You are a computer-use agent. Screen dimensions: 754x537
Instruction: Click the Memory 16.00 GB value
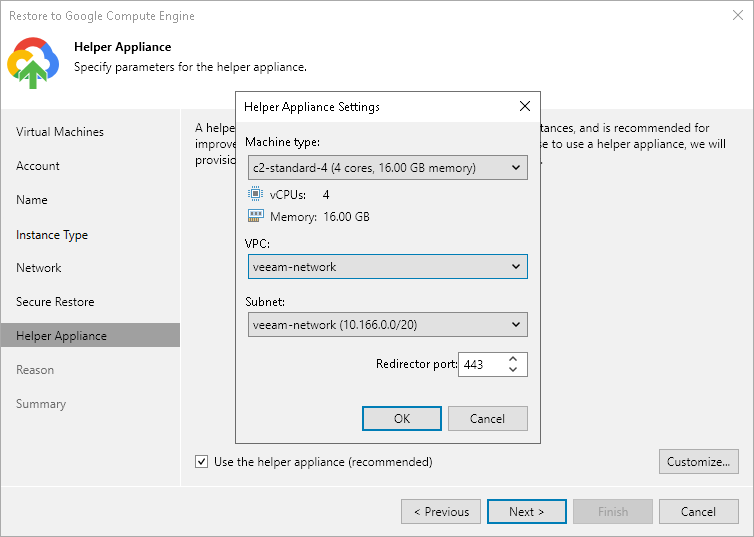click(347, 217)
